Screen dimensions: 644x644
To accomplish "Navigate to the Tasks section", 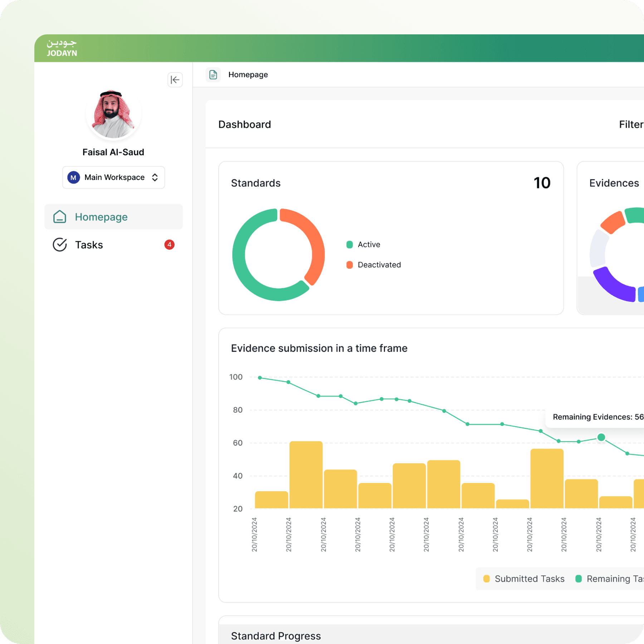I will [x=89, y=245].
